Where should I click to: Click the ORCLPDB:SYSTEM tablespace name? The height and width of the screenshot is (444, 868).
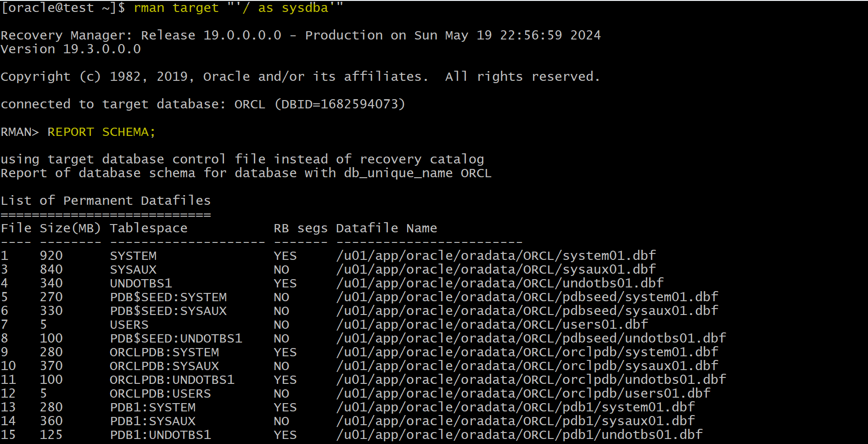click(164, 352)
